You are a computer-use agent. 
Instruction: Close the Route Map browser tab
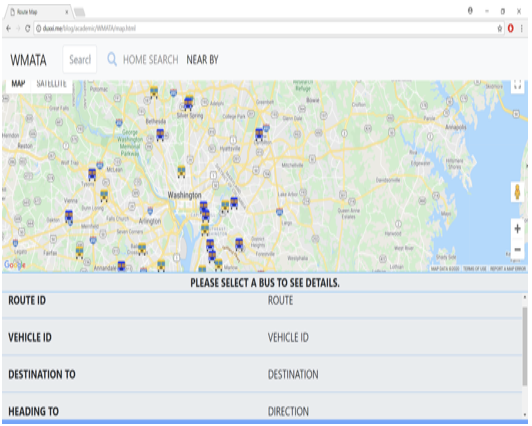point(67,12)
